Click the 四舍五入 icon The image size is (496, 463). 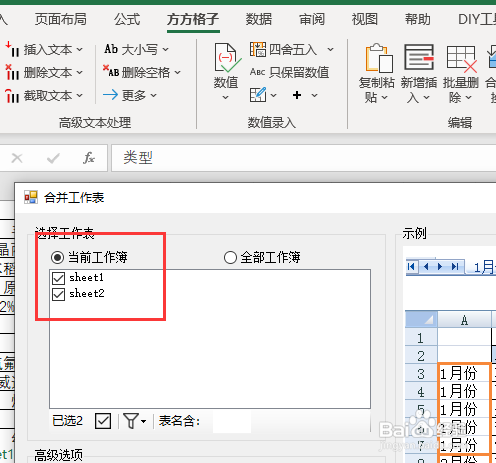[258, 49]
